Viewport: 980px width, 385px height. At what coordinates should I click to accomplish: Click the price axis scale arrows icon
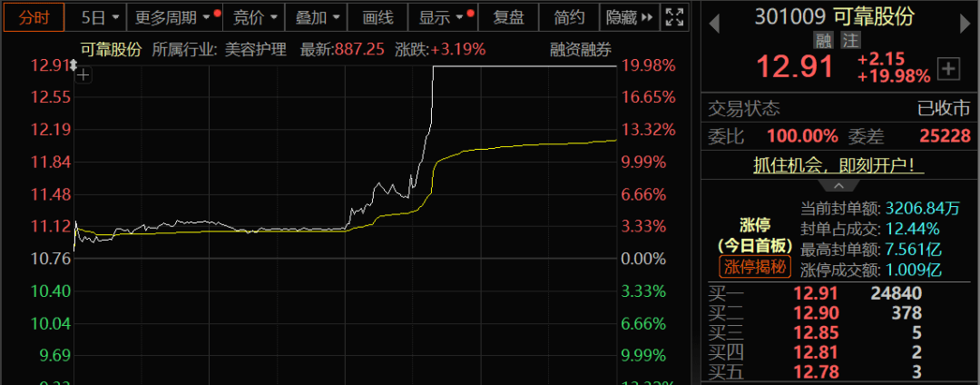pos(73,65)
